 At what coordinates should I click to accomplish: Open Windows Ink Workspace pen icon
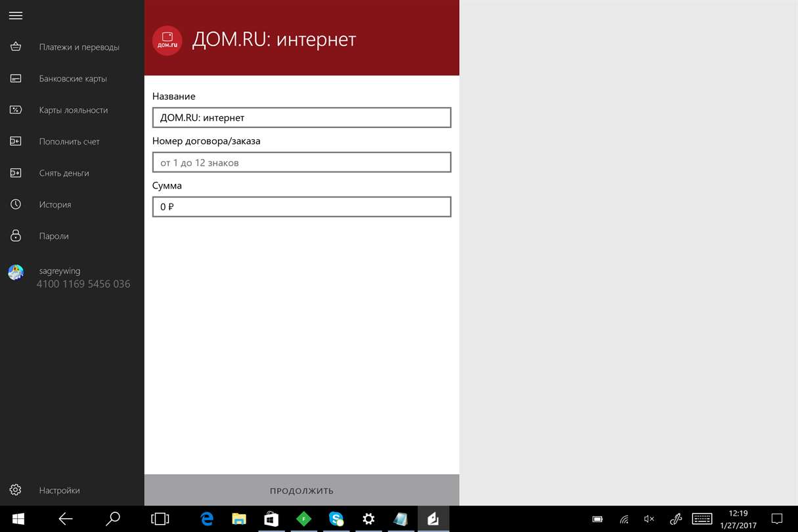(675, 519)
